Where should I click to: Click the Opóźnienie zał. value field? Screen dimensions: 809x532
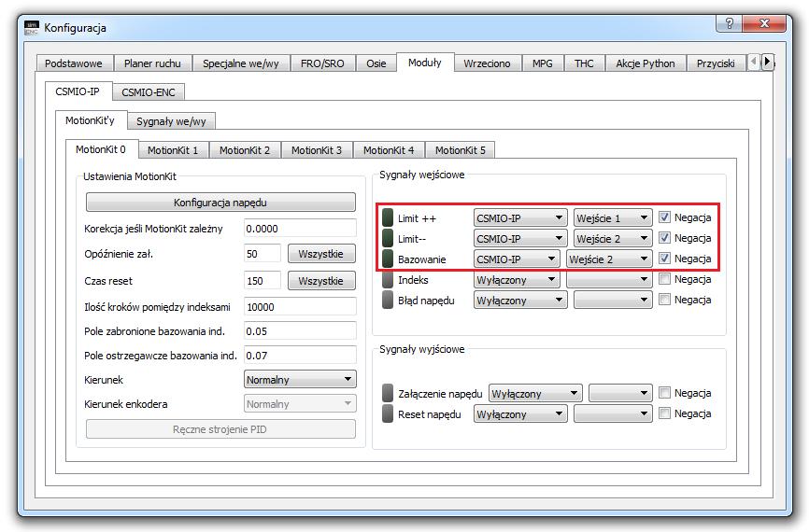263,254
